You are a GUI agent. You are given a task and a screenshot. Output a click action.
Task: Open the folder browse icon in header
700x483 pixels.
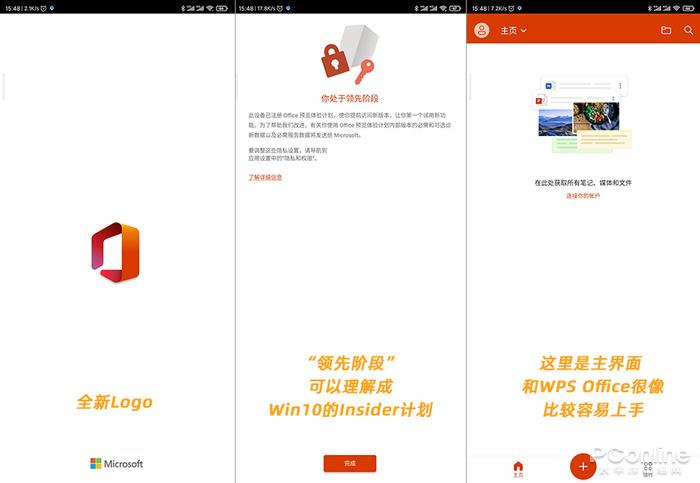[666, 30]
